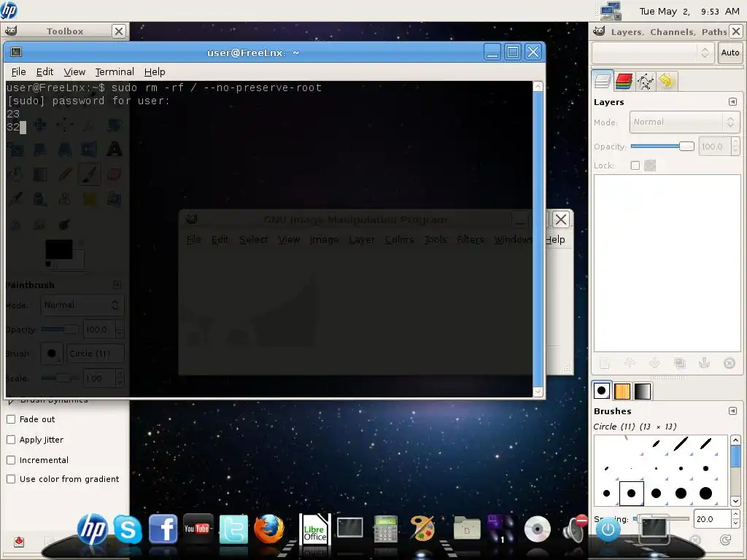Switch to the Layers tab icon
Image resolution: width=747 pixels, height=560 pixels.
coord(603,81)
